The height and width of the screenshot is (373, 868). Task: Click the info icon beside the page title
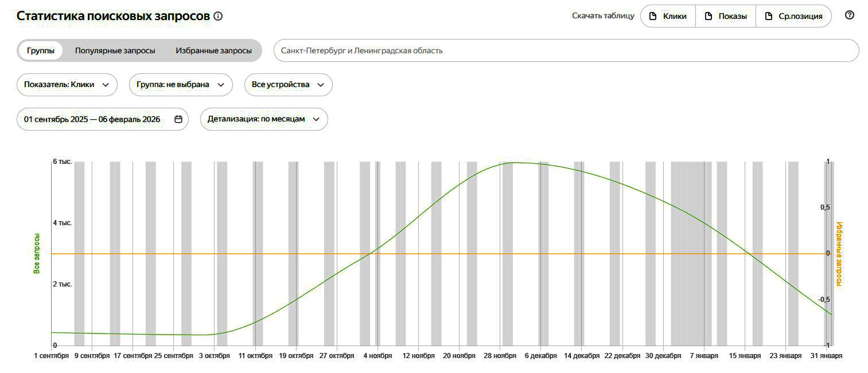click(x=218, y=16)
